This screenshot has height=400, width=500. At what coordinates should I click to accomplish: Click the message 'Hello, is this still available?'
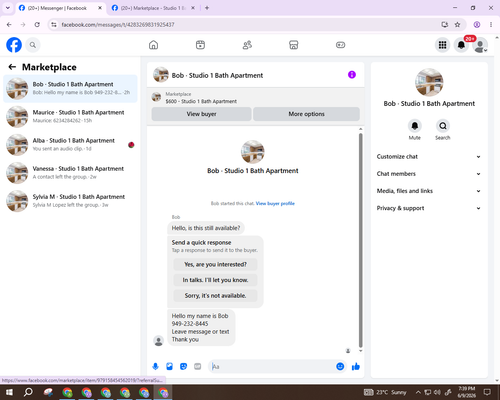206,228
